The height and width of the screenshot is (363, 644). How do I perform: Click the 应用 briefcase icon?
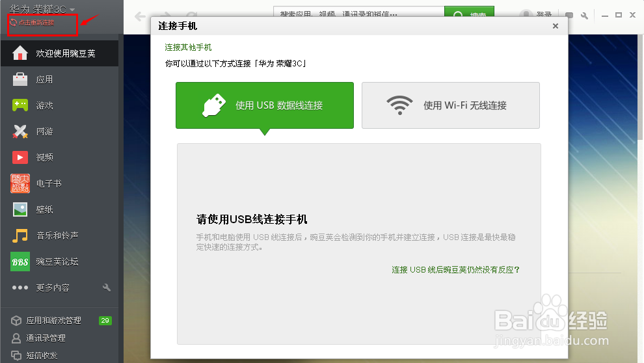[20, 79]
